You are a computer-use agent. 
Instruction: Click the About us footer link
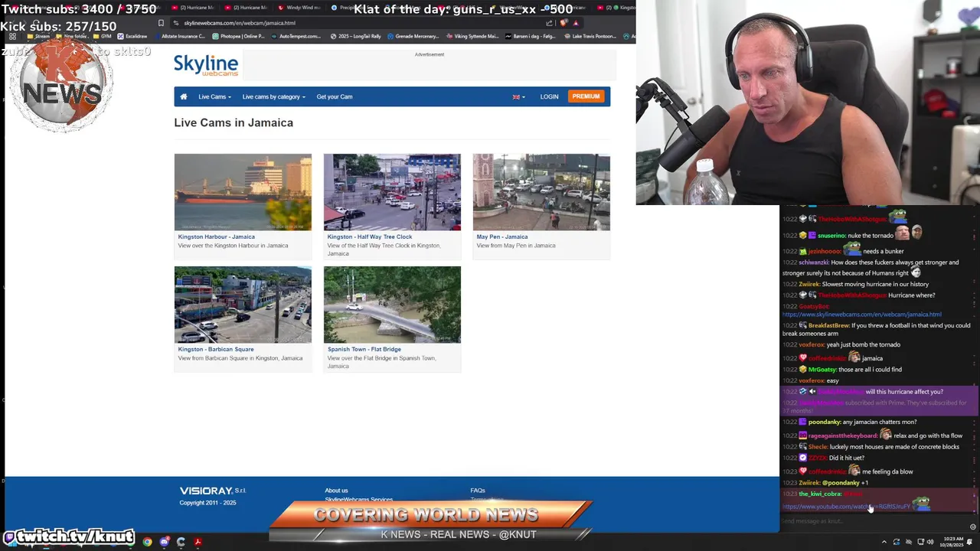(336, 491)
